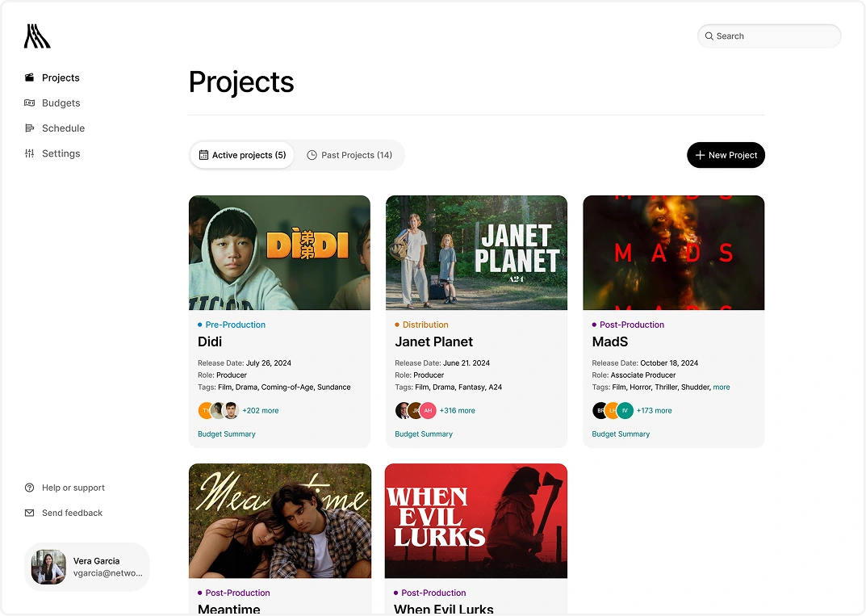Click the BR avatar on MadS card
The height and width of the screenshot is (616, 866).
(x=600, y=410)
